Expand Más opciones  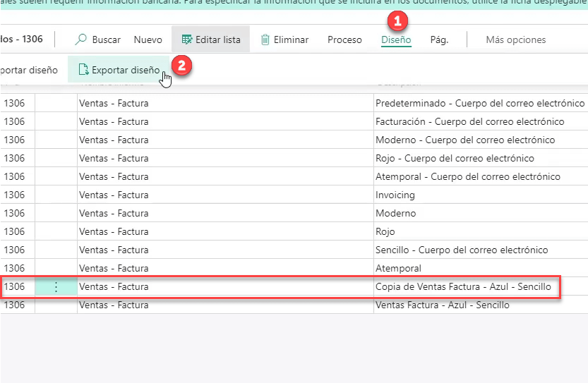click(x=515, y=40)
